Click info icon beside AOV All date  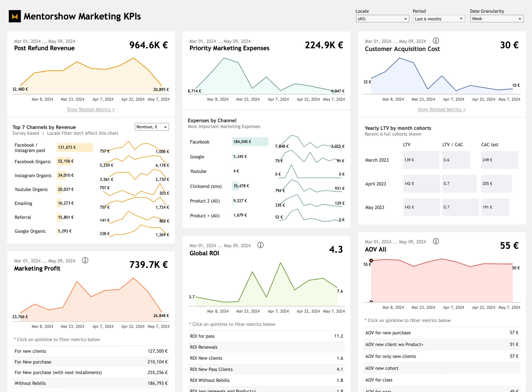point(436,241)
